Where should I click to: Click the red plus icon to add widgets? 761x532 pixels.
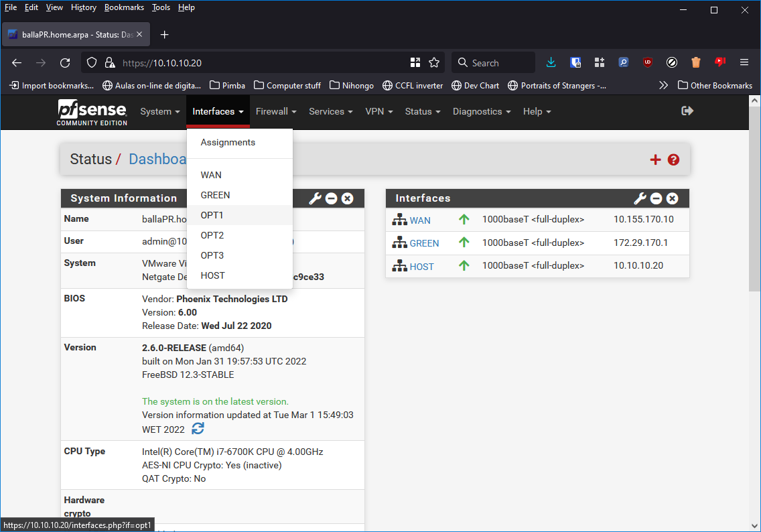point(655,159)
